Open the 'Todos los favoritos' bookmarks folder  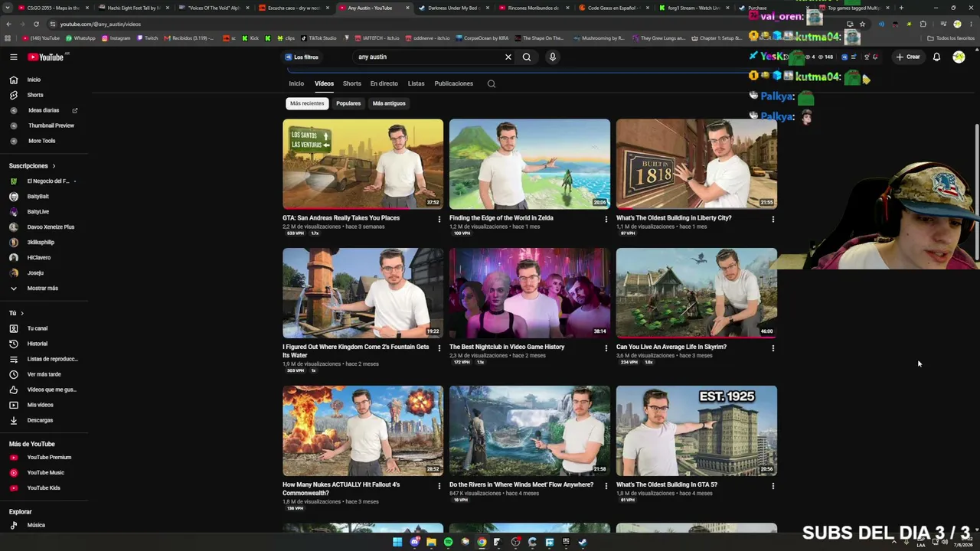click(x=951, y=37)
